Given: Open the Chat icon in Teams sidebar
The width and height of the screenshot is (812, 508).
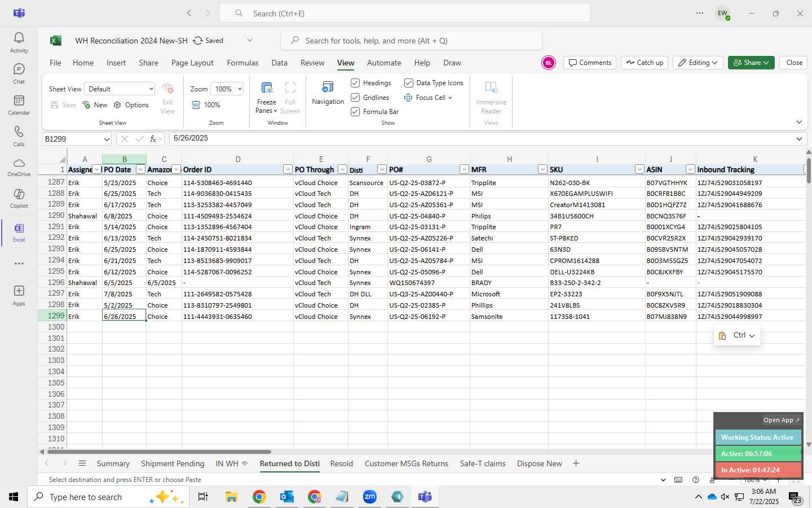Looking at the screenshot, I should click(19, 69).
